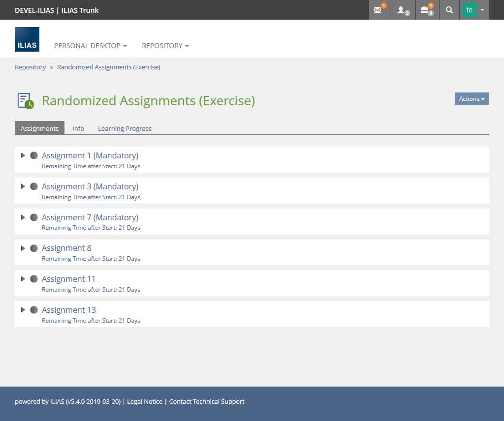The height and width of the screenshot is (421, 504).
Task: Click the status circle icon of Assignment 8
Action: [34, 248]
